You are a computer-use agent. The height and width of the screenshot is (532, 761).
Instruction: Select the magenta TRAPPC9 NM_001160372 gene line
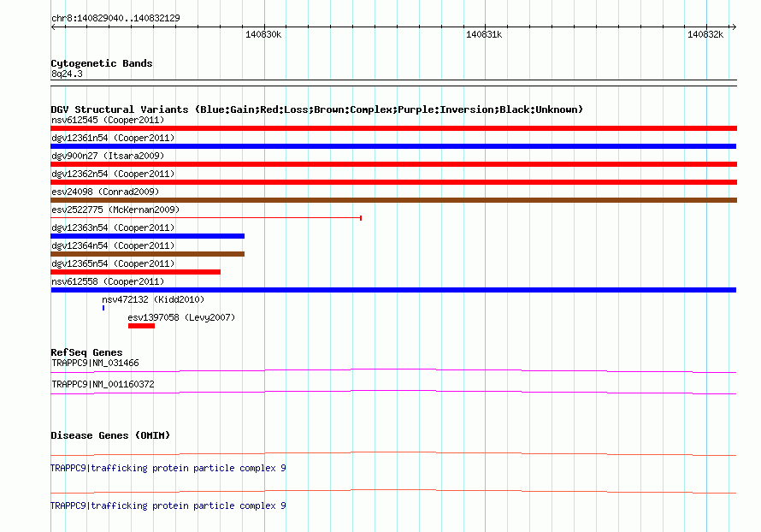coord(393,393)
